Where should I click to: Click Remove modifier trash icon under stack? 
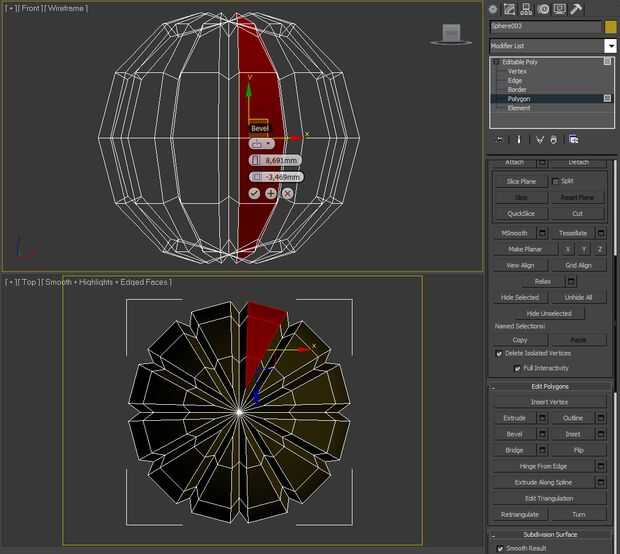click(555, 139)
